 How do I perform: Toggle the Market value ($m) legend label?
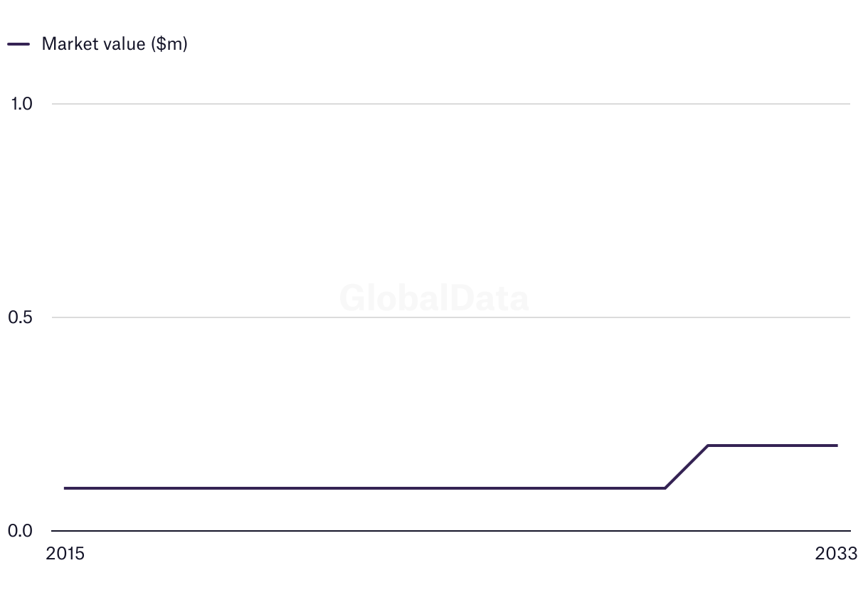click(x=115, y=44)
